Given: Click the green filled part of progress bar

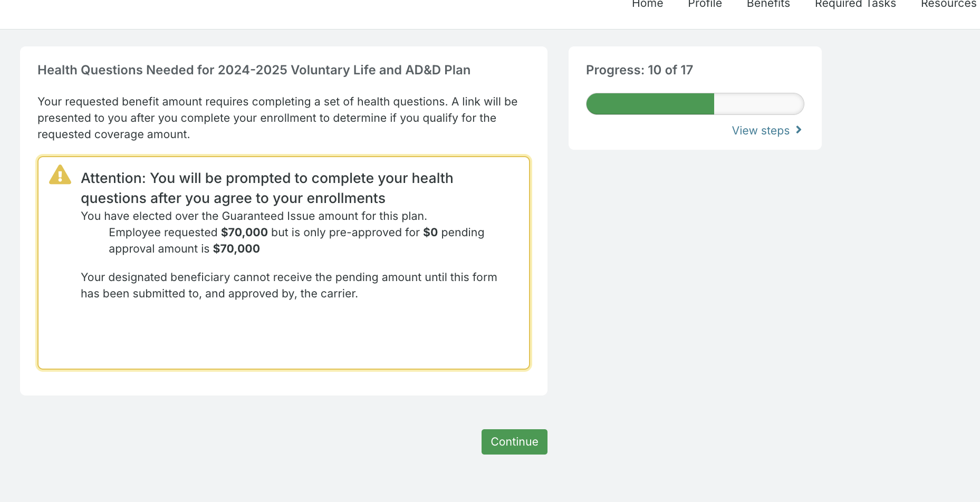Looking at the screenshot, I should 650,104.
